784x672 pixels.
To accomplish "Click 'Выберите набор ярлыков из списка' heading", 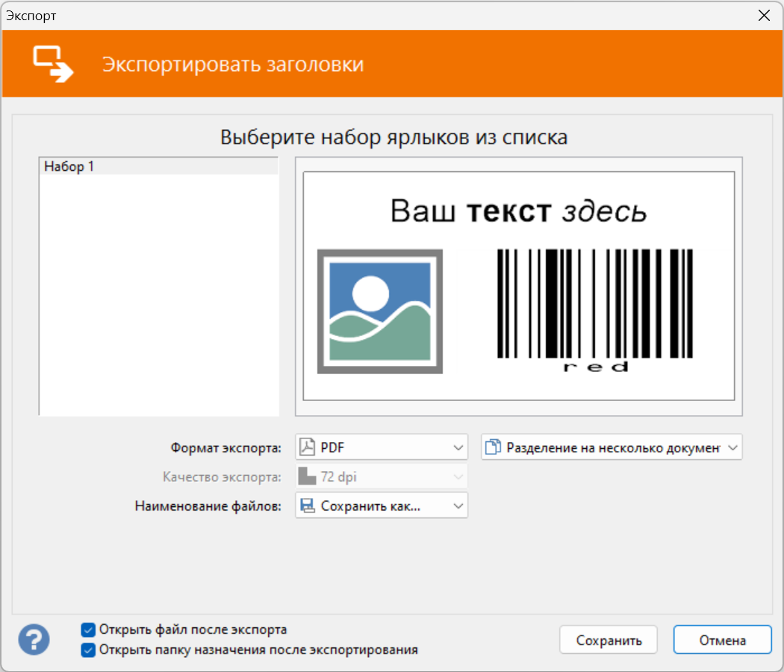I will click(x=394, y=137).
